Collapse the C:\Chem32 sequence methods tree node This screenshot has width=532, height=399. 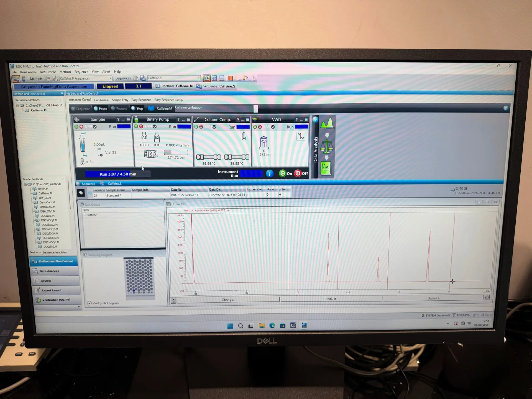tap(17, 106)
